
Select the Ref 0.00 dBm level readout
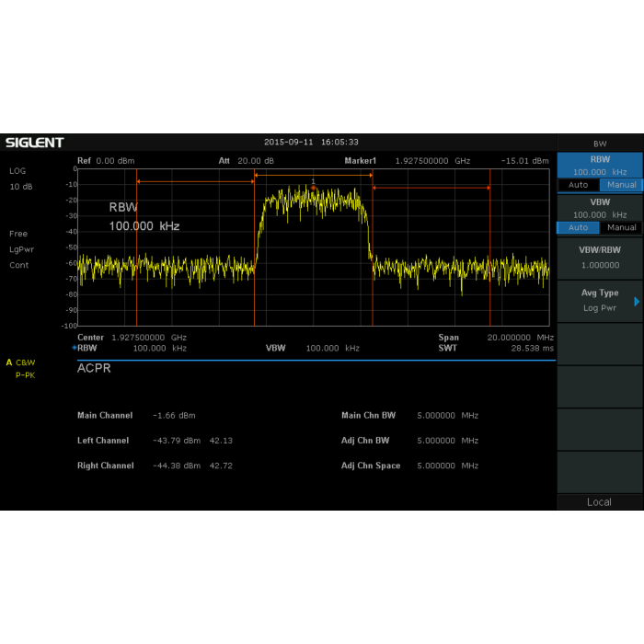[106, 161]
